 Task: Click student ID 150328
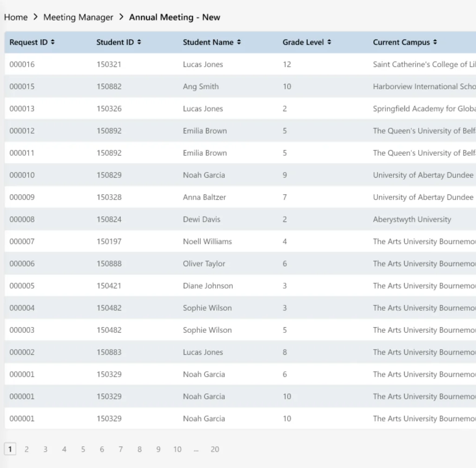pyautogui.click(x=109, y=197)
